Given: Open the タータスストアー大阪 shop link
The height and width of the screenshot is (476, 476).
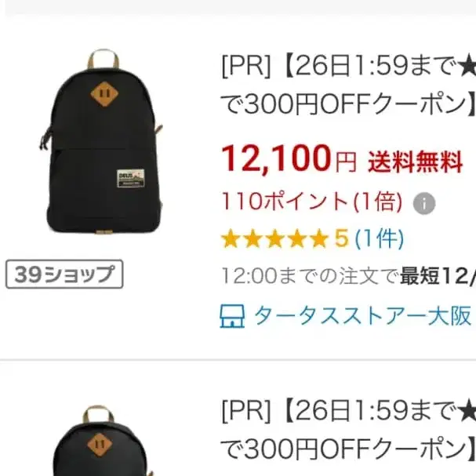Looking at the screenshot, I should pos(362,316).
